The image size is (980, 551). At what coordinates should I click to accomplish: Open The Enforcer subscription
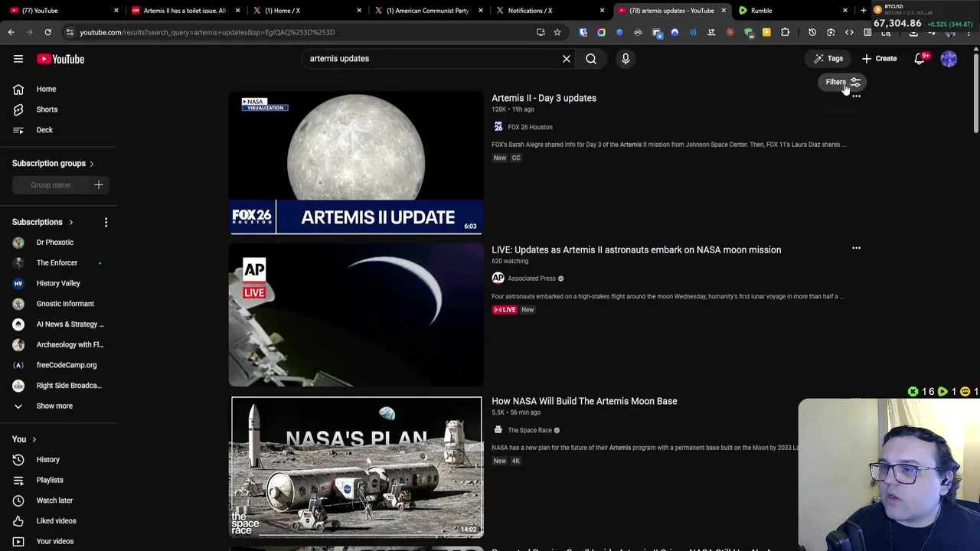55,263
